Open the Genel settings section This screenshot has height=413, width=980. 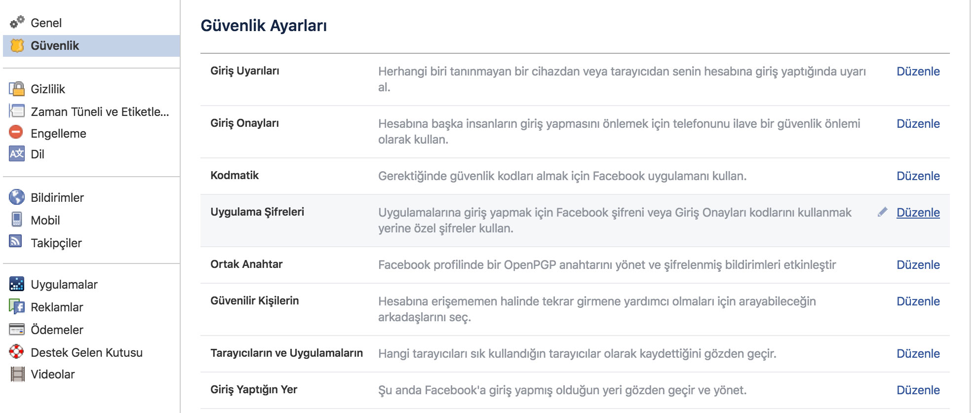pos(46,23)
